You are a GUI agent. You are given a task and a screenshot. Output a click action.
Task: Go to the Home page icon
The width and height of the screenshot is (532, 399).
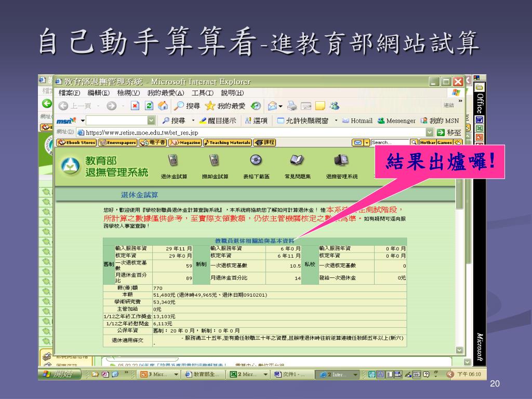pyautogui.click(x=163, y=106)
